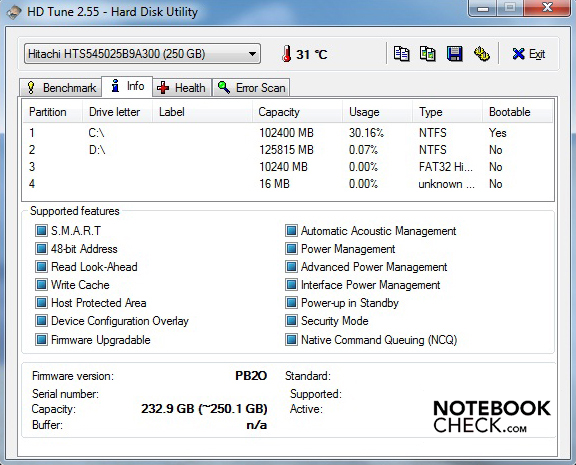This screenshot has width=576, height=465.
Task: Toggle the 48-bit Address checkbox
Action: click(41, 249)
